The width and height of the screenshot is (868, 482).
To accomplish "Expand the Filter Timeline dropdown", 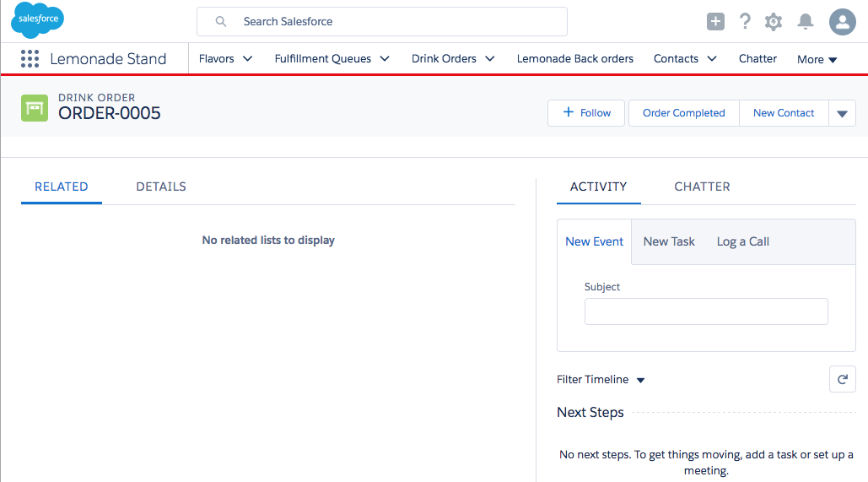I will pyautogui.click(x=640, y=381).
